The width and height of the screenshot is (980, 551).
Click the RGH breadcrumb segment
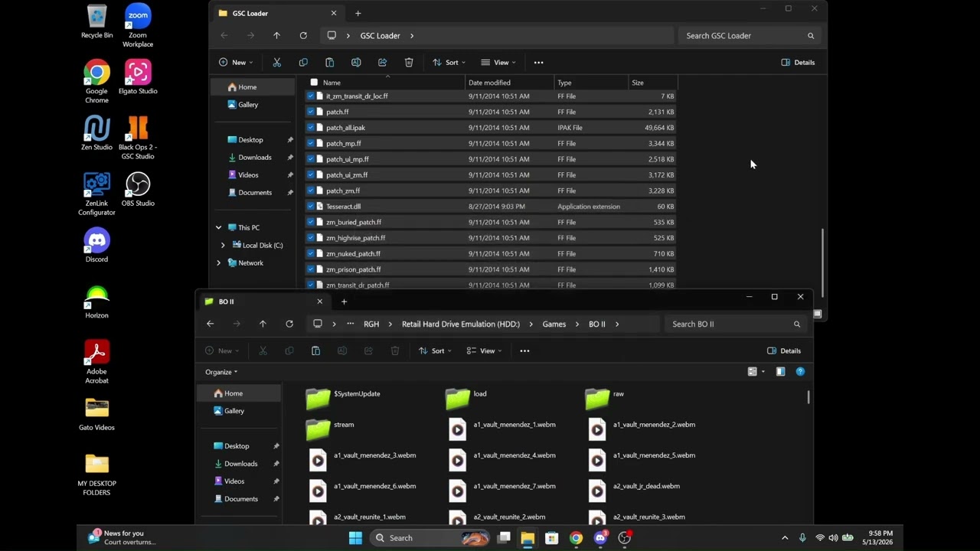371,324
